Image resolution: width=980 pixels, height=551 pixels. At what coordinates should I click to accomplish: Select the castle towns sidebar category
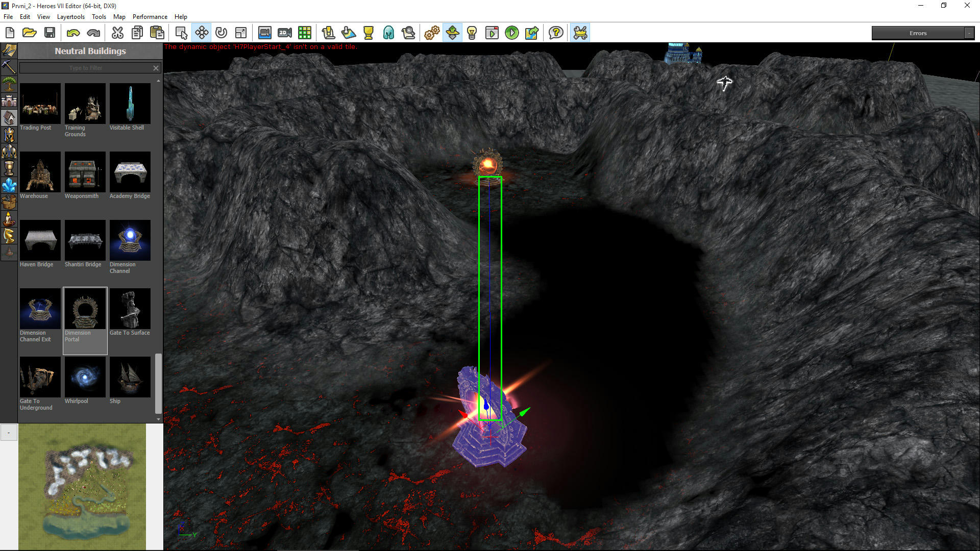(x=9, y=101)
